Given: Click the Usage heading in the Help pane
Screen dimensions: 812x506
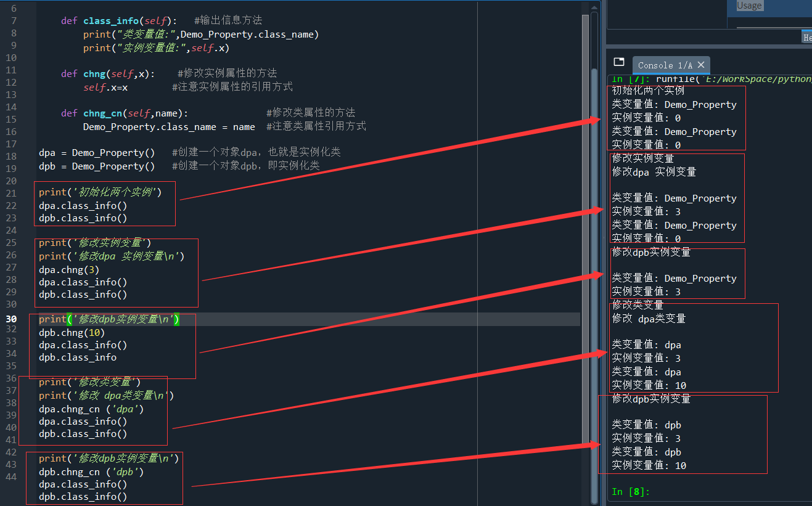Looking at the screenshot, I should point(749,6).
